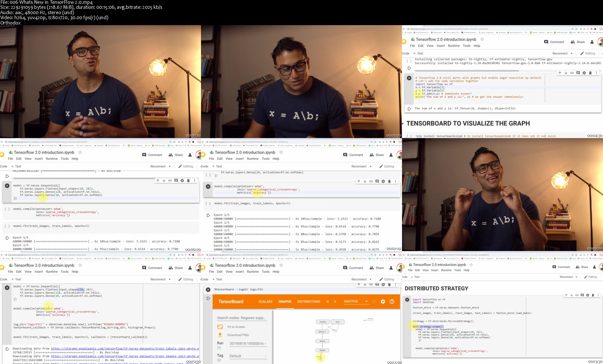Open cell three-dot menu in 00:04:30 frame

point(596,73)
